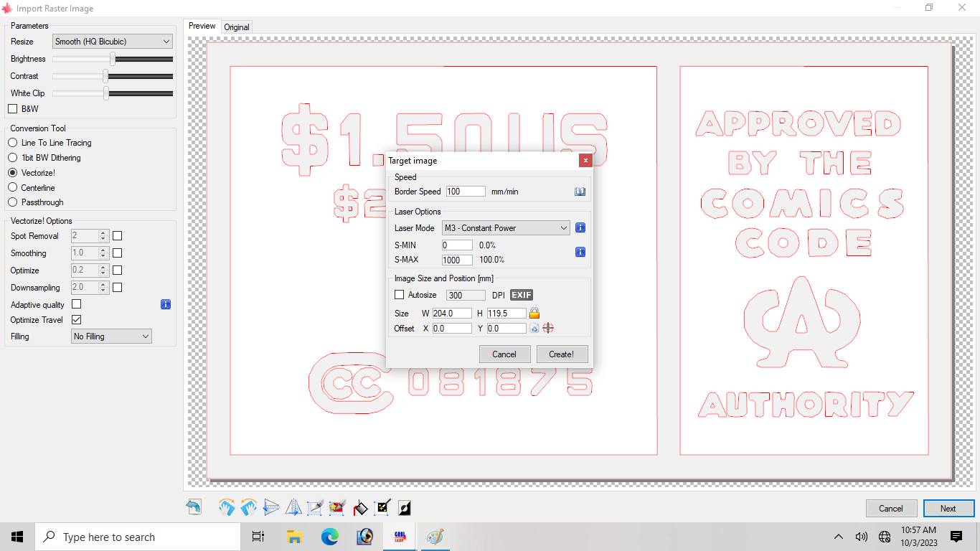
Task: Click the Contrast slider handle
Action: click(105, 76)
